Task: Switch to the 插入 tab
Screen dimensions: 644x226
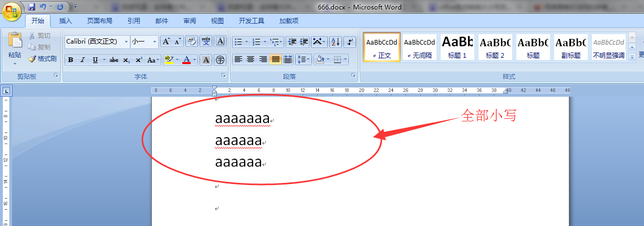Action: coord(66,21)
